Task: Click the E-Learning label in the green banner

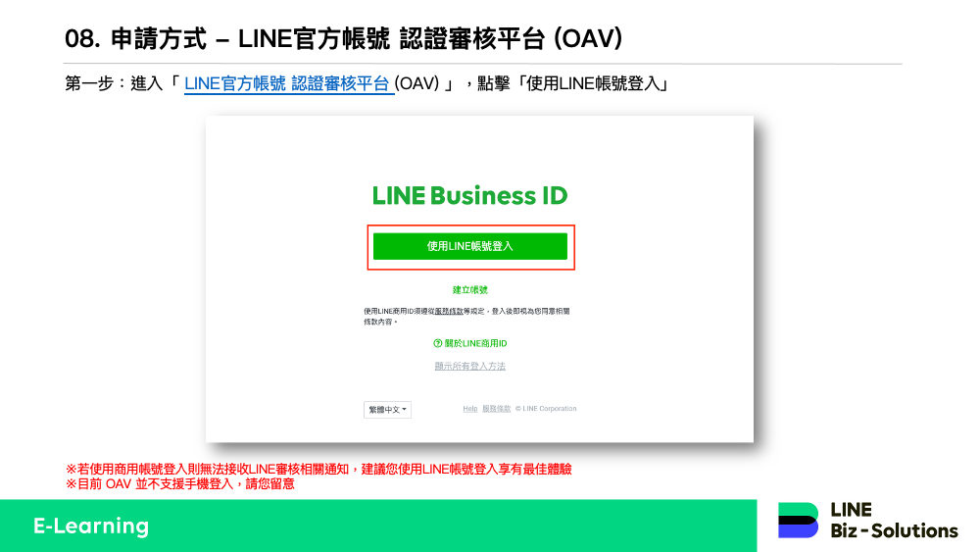Action: point(91,526)
